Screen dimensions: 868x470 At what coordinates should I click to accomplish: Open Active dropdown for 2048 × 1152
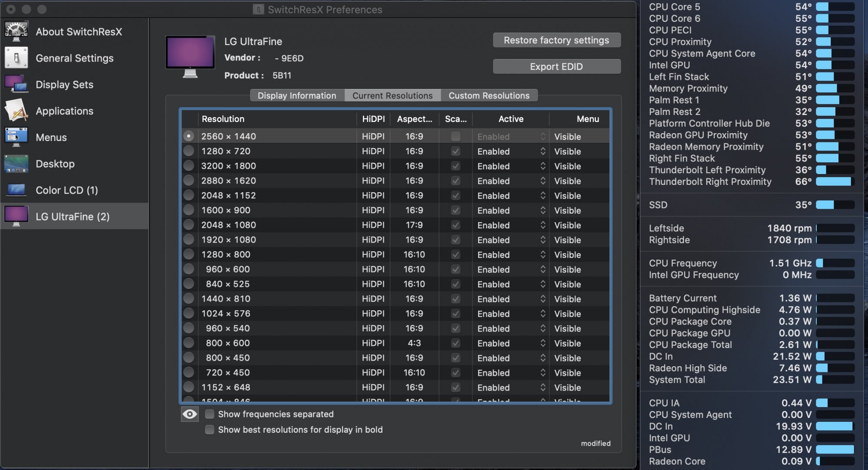511,195
